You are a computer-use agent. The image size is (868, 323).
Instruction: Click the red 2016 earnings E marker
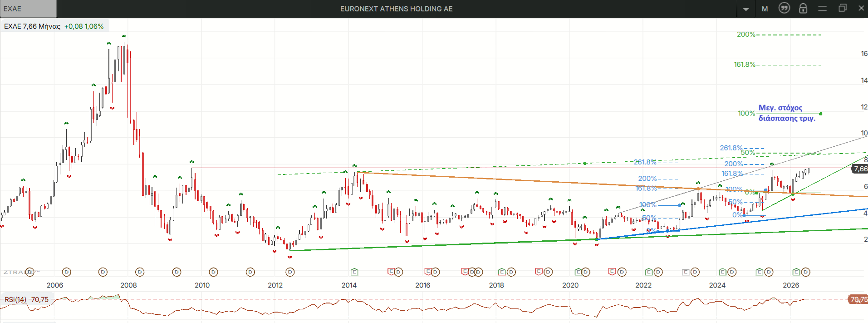pos(428,272)
